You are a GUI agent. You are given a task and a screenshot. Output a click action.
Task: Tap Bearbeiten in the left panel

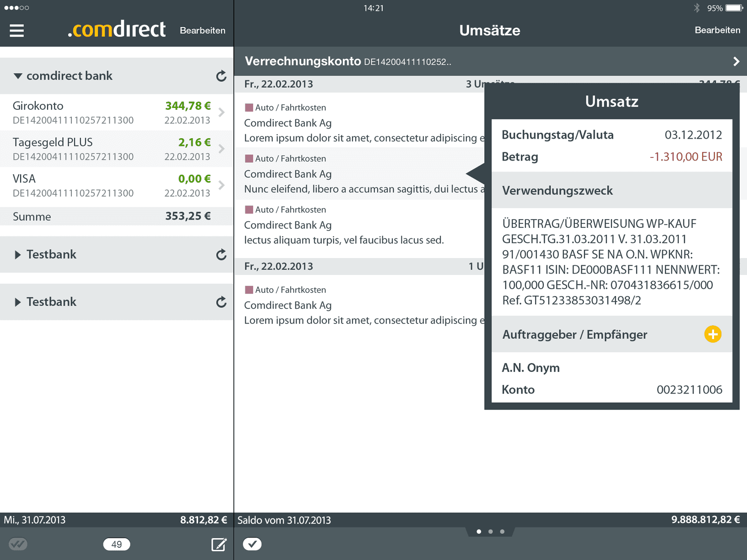[203, 31]
